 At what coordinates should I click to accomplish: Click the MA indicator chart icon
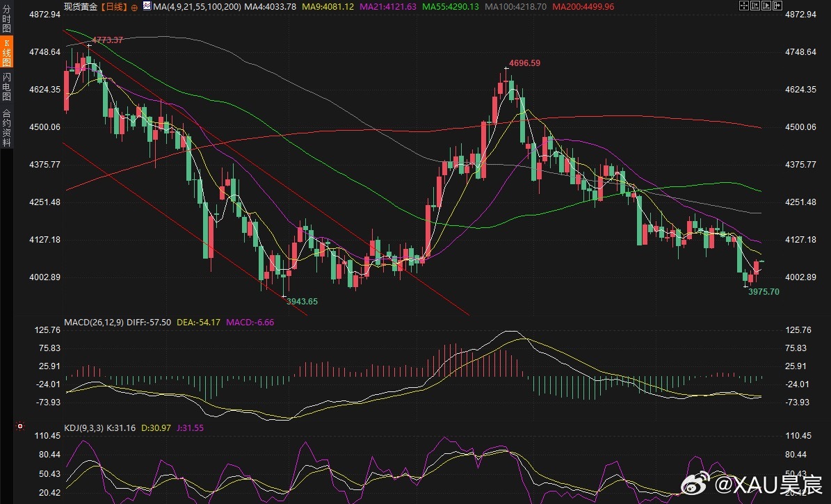click(147, 6)
